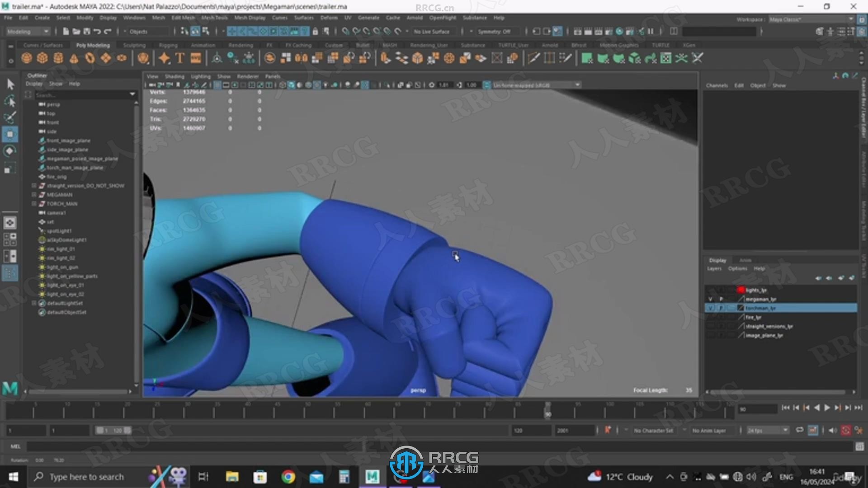Create a polygon cylinder from the shelf
The width and height of the screenshot is (868, 488).
click(58, 58)
